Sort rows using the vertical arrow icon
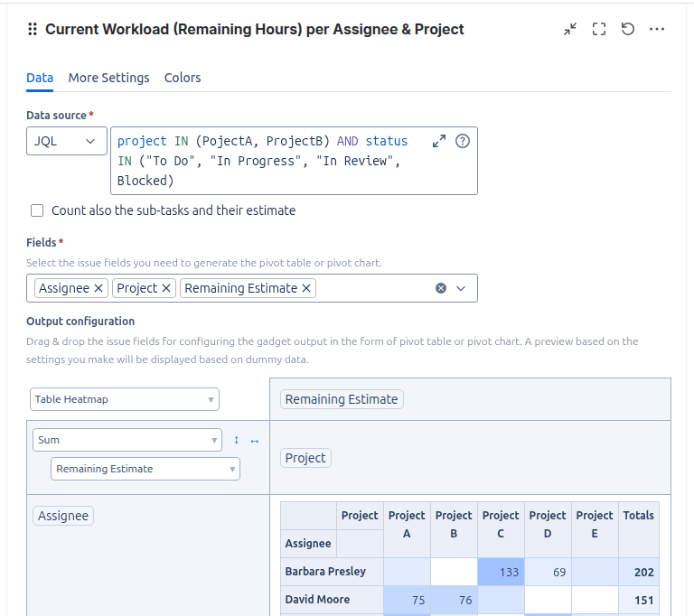Viewport: 694px width, 616px height. pyautogui.click(x=237, y=440)
